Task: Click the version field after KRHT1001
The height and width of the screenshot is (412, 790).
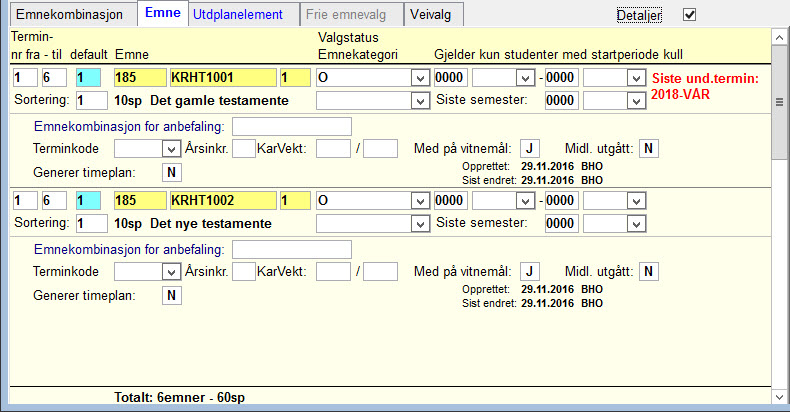Action: point(295,78)
